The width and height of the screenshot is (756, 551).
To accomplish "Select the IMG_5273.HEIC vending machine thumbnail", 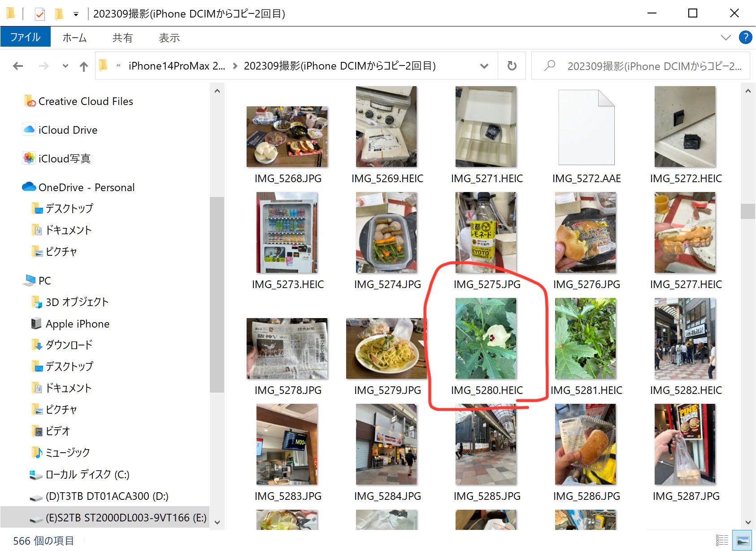I will [287, 232].
